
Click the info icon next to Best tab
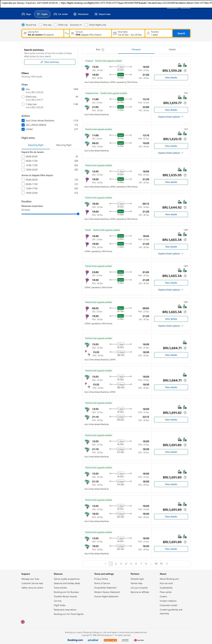tap(103, 50)
